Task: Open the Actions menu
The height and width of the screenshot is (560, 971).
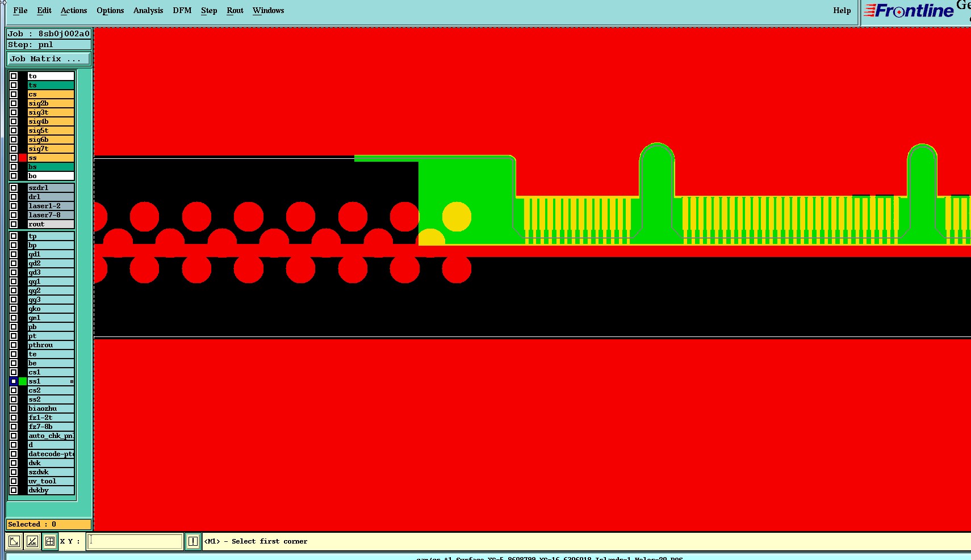Action: (x=74, y=10)
